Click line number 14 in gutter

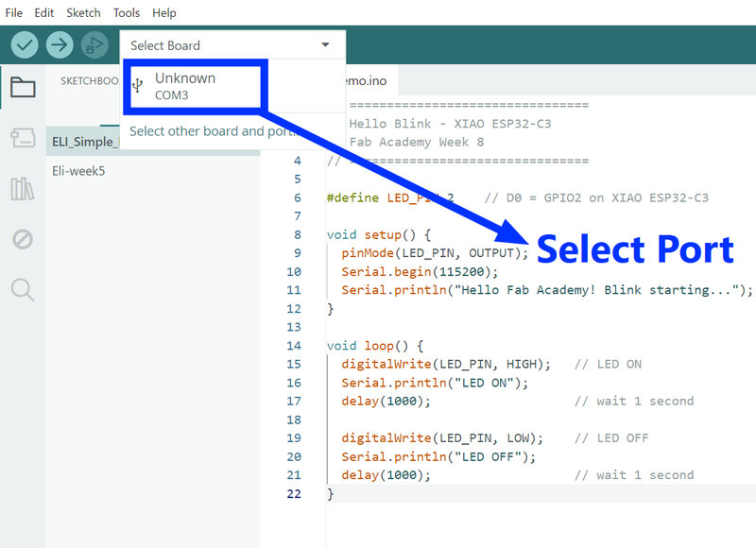[x=294, y=346]
